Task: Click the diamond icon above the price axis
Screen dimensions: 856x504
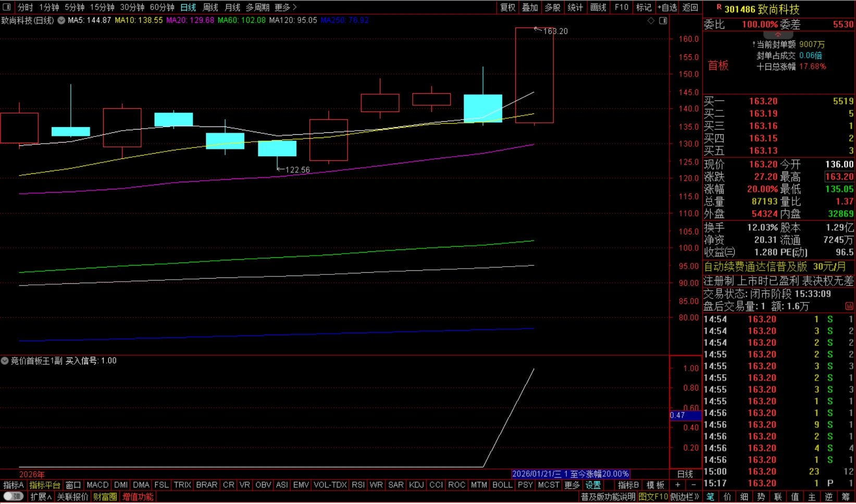Action: (x=651, y=21)
